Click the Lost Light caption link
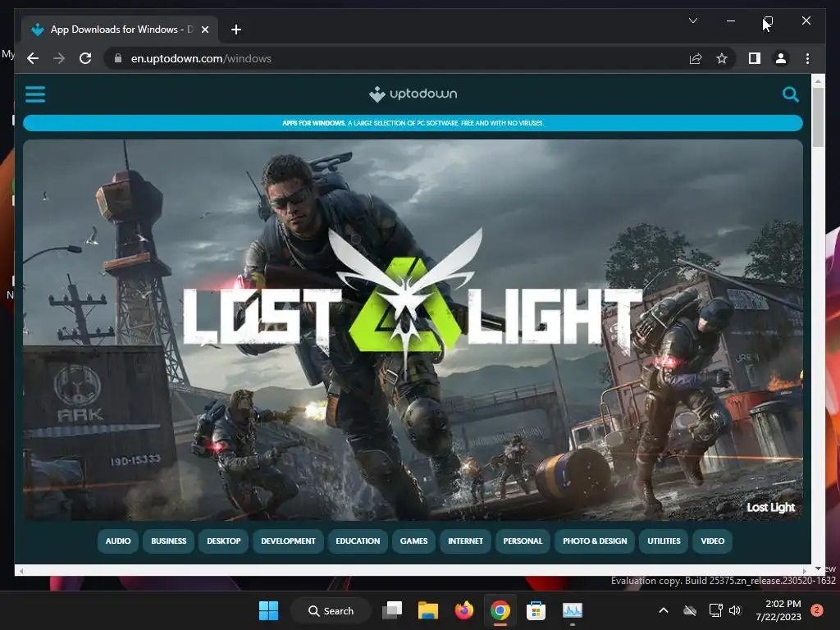Screen dimensions: 840x630 coord(770,507)
